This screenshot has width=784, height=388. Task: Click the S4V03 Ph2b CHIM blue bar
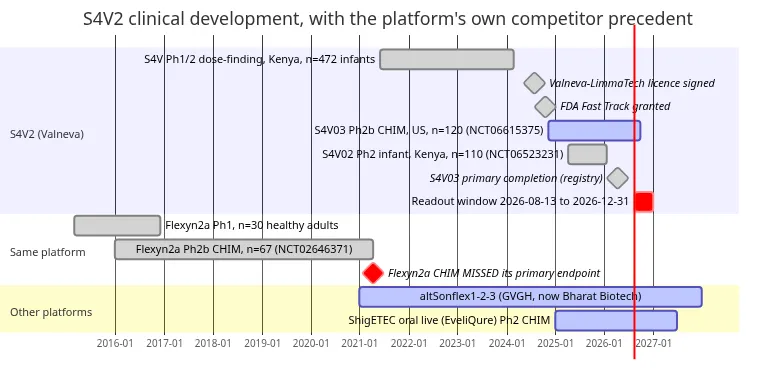[594, 130]
